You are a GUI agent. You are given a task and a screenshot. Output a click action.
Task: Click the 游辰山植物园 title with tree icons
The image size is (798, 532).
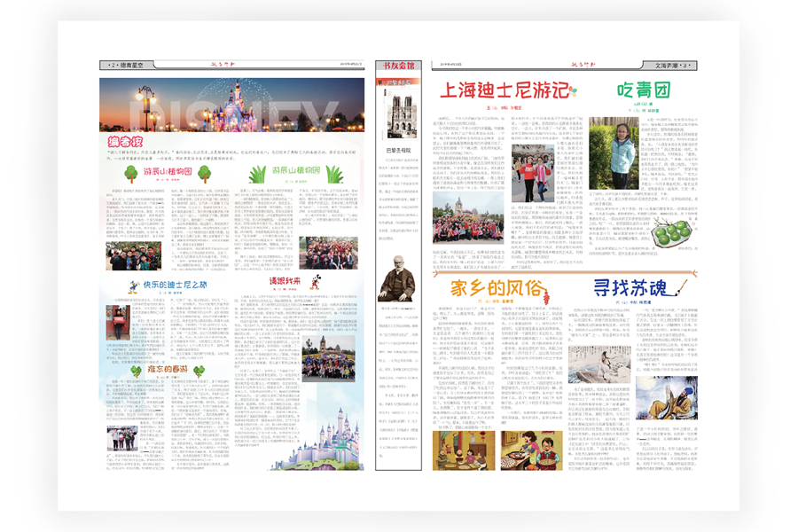pyautogui.click(x=168, y=171)
